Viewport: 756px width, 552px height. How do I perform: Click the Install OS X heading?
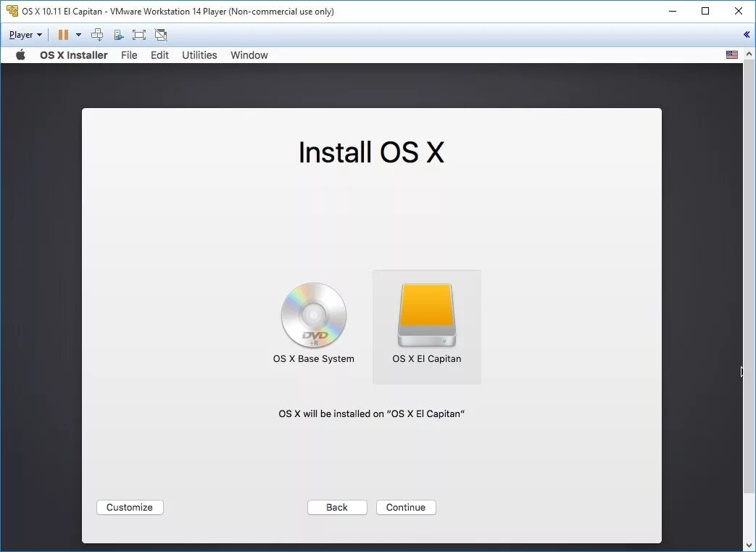pyautogui.click(x=371, y=152)
